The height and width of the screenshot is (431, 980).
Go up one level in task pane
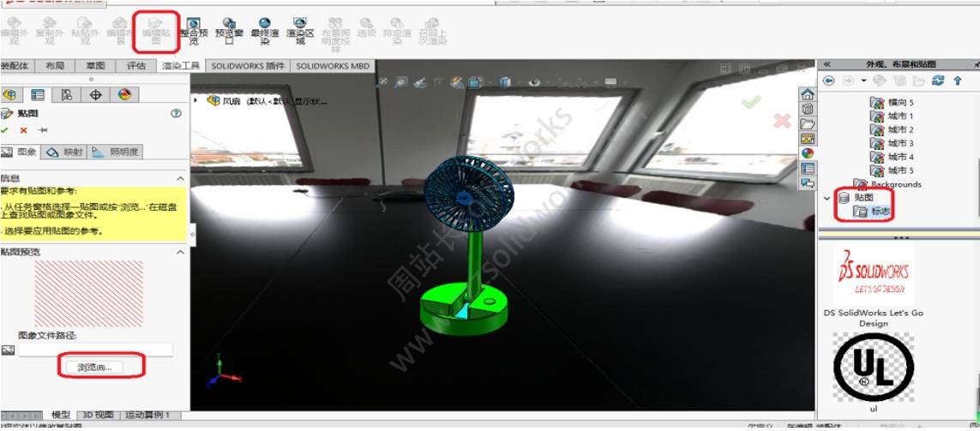958,81
